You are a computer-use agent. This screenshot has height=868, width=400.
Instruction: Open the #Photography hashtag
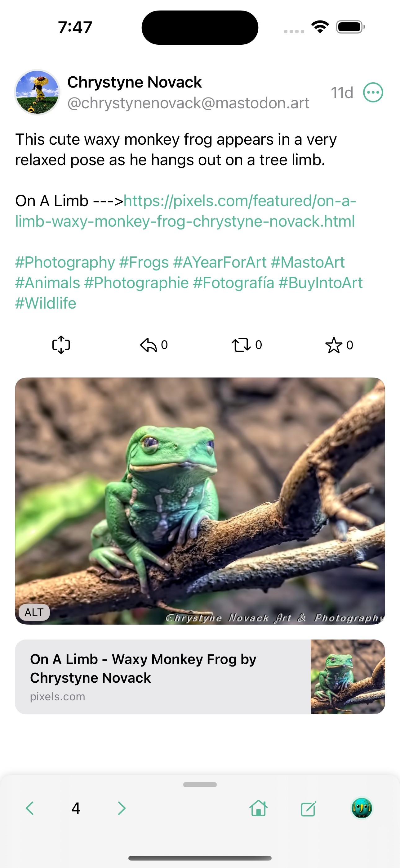65,262
